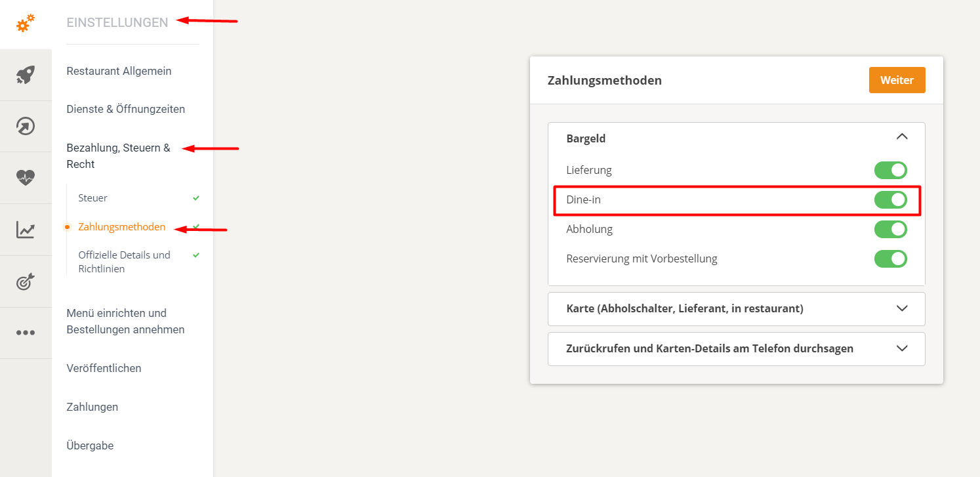Open the line chart reports icon
This screenshot has width=980, height=477.
tap(26, 230)
